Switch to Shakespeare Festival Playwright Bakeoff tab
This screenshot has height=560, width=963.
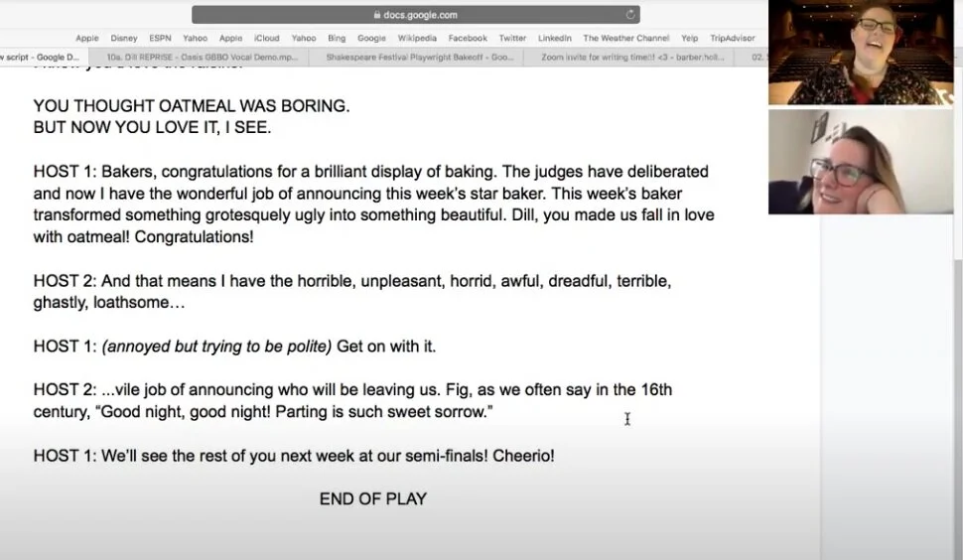coord(416,58)
